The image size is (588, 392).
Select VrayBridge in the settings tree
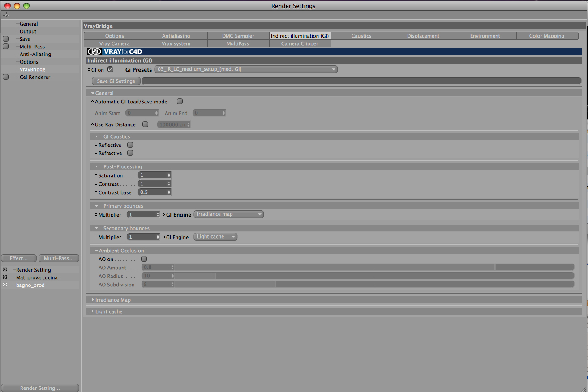point(32,69)
